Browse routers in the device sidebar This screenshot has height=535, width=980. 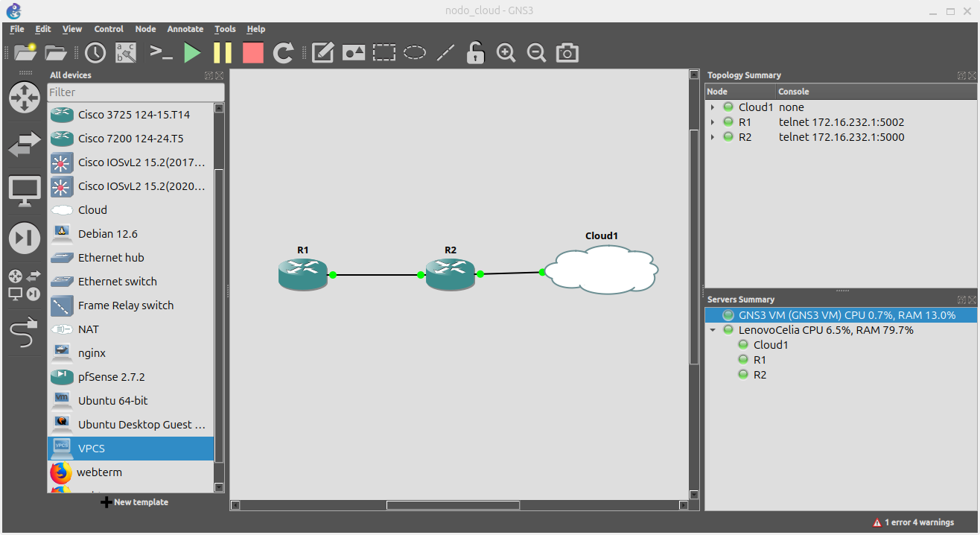click(x=25, y=98)
